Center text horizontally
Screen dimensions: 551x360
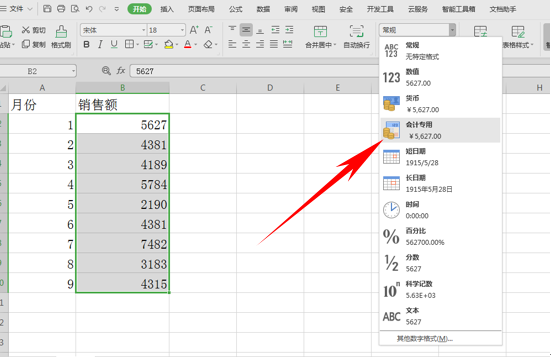click(246, 44)
